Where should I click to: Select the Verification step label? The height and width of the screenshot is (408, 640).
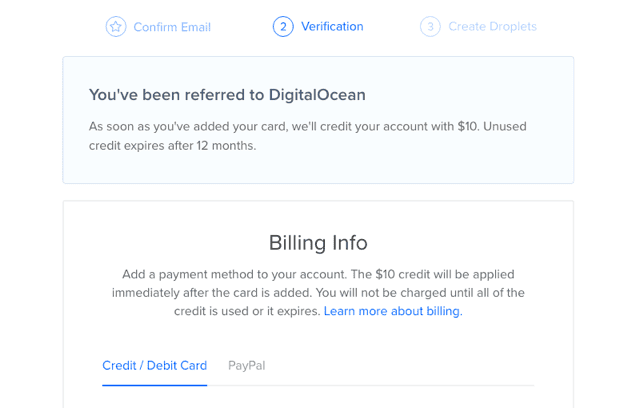(x=332, y=27)
